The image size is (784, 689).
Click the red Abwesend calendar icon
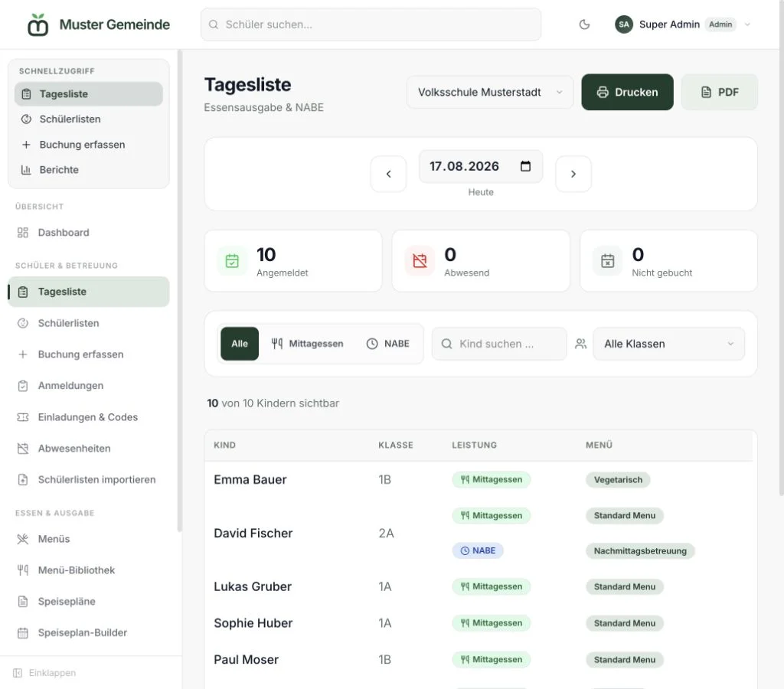[x=420, y=260]
